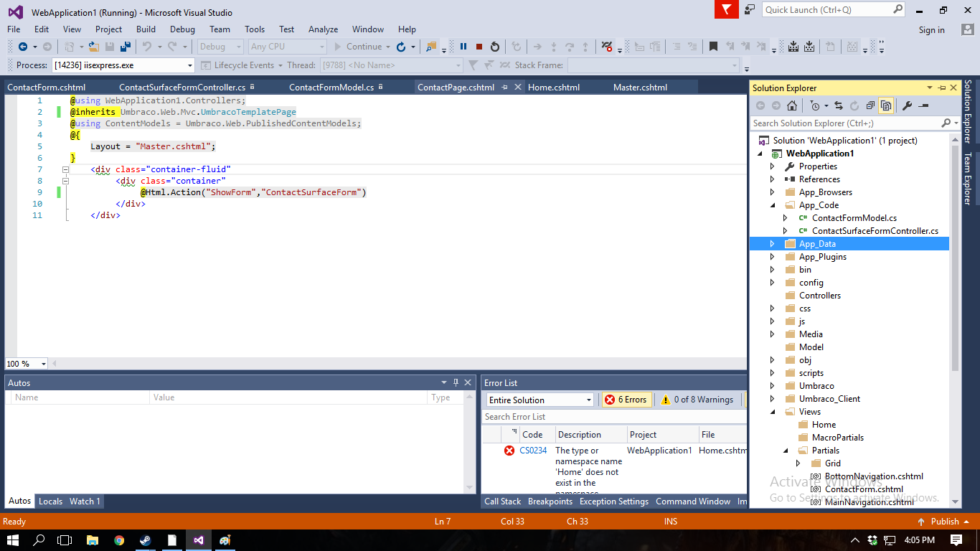Open the Debug menu
Viewport: 980px width, 551px height.
pos(182,29)
